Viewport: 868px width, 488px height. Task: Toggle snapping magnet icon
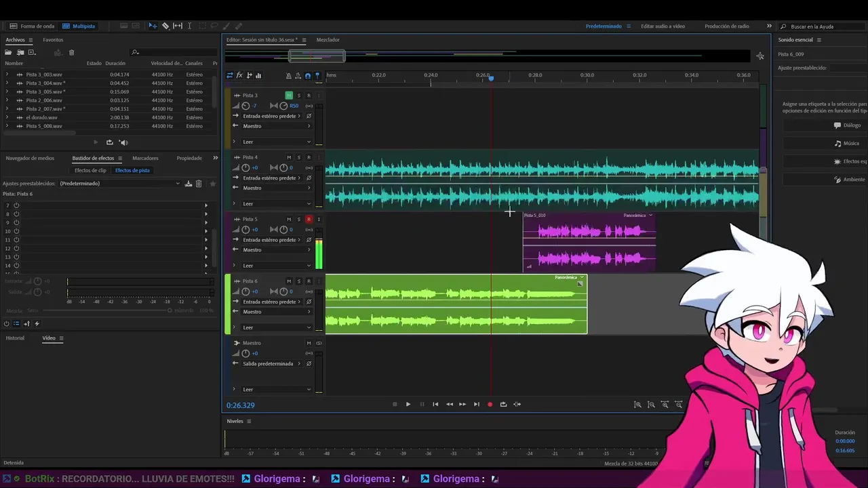[x=307, y=75]
